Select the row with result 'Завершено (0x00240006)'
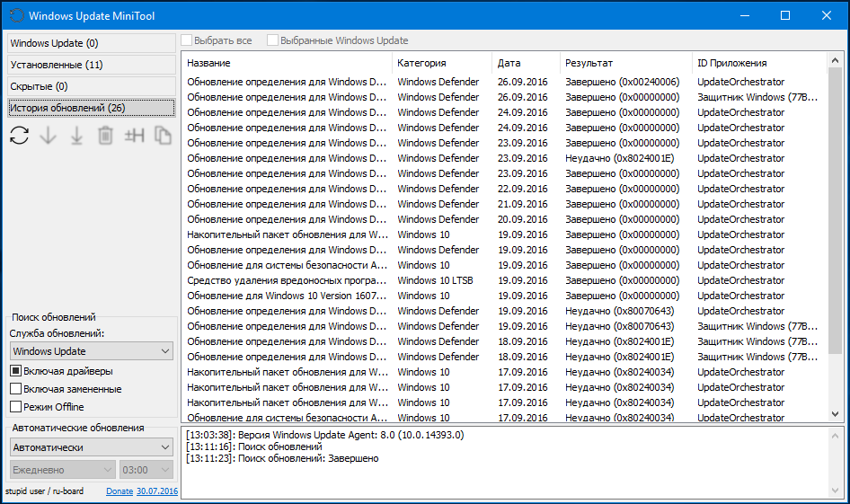This screenshot has width=850, height=504. [504, 82]
